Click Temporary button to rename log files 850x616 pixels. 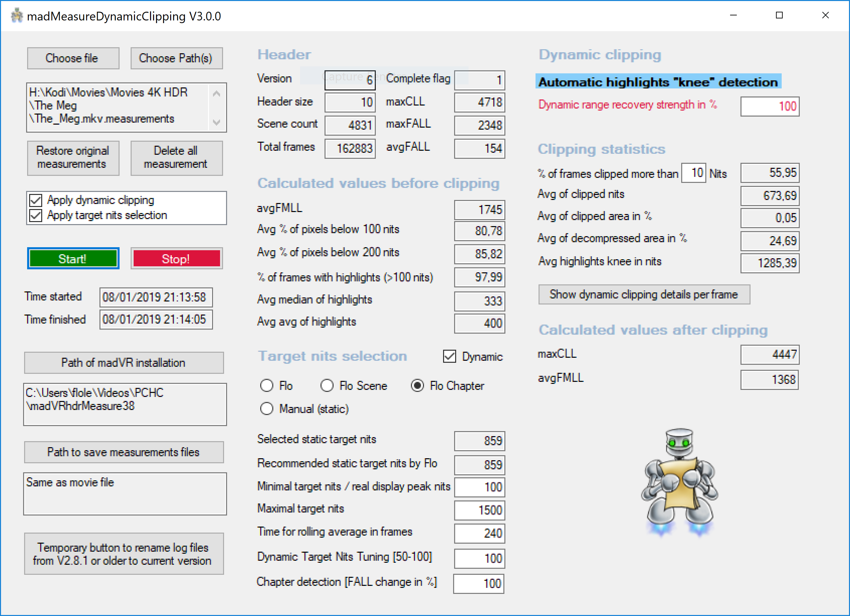click(124, 554)
